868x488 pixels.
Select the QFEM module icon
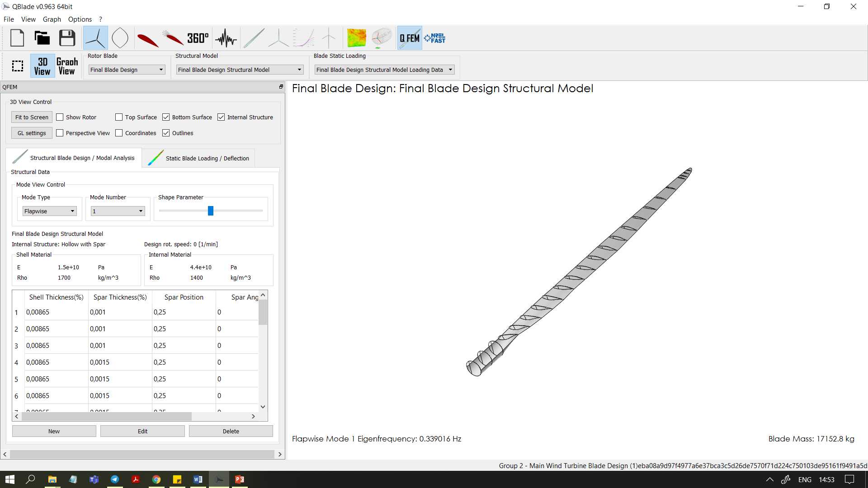click(x=410, y=38)
